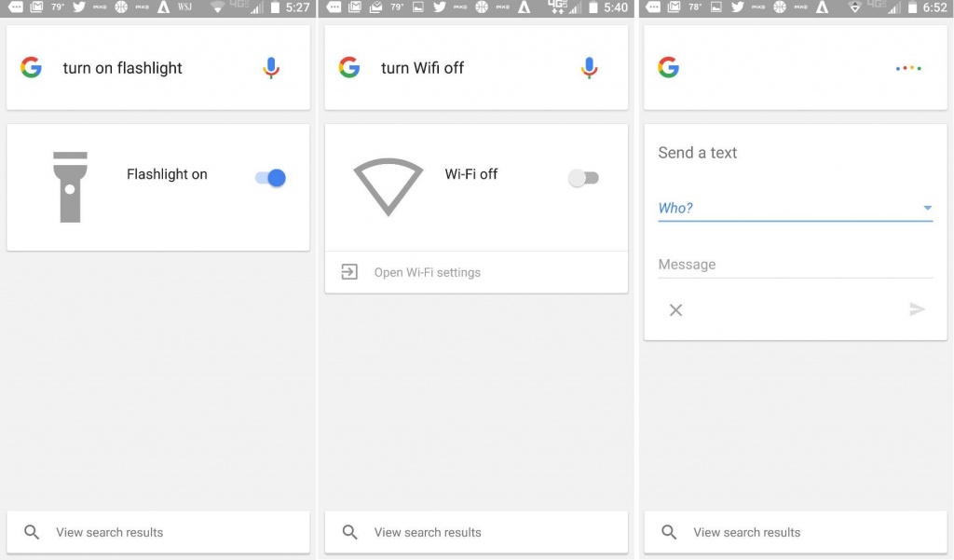The image size is (954, 560).
Task: Select the "turn on flashlight" search query
Action: tap(123, 68)
